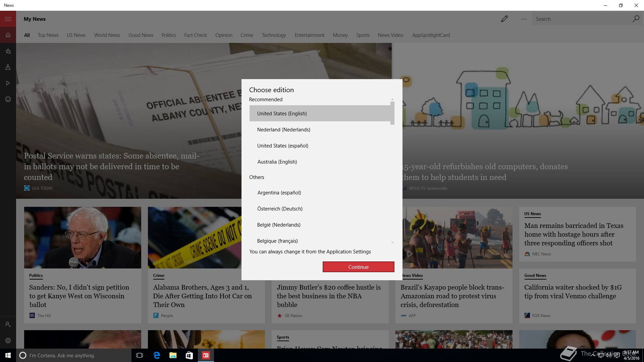Click the Cortana search box
644x362 pixels.
[74, 355]
